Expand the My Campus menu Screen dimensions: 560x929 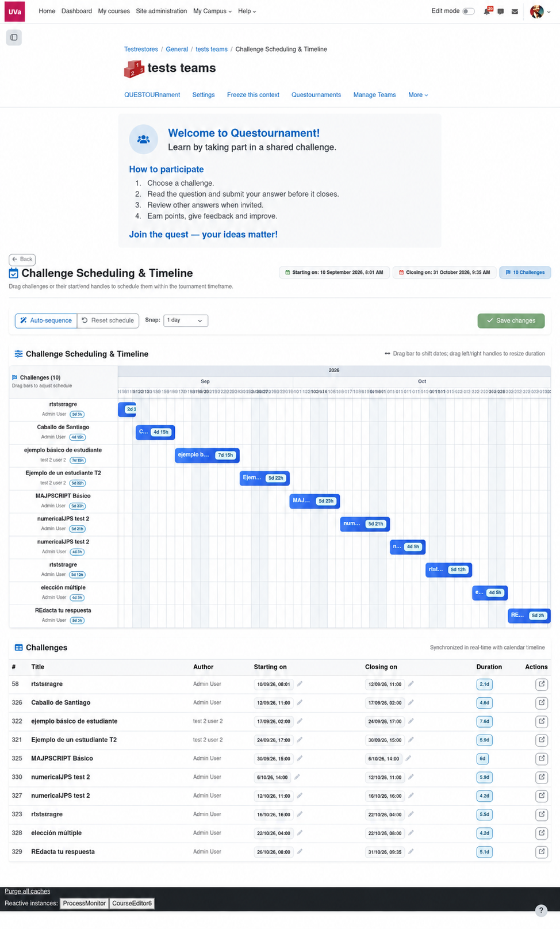pyautogui.click(x=213, y=11)
